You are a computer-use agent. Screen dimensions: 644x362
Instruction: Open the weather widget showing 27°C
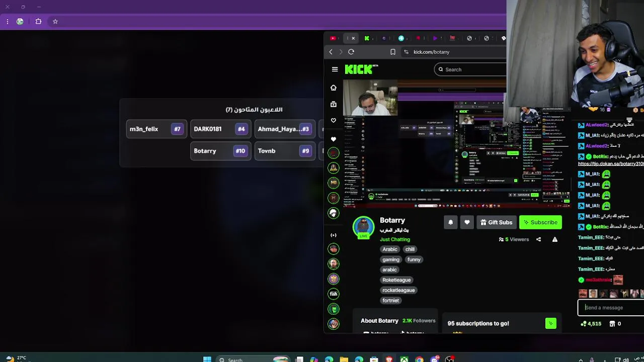click(15, 358)
